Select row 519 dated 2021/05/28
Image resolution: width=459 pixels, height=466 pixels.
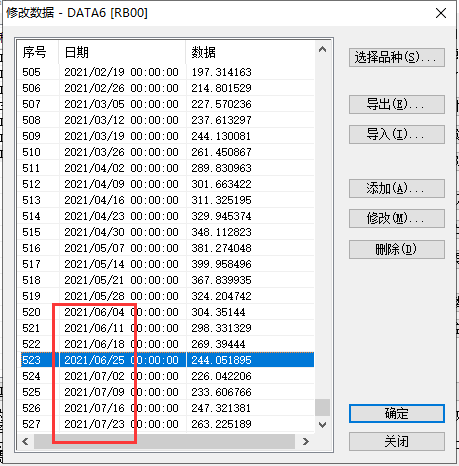click(166, 296)
